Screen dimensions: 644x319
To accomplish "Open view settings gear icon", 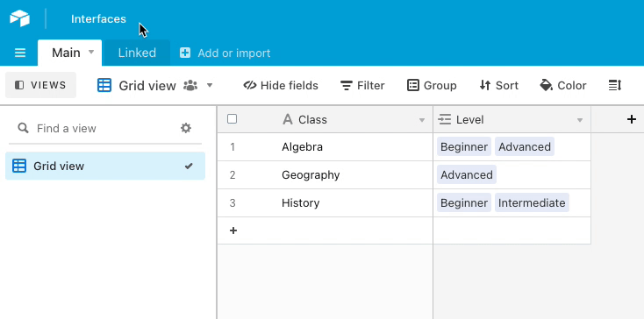I will click(x=186, y=128).
